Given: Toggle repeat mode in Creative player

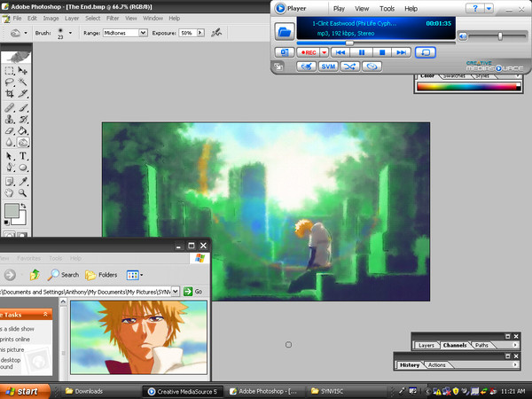Looking at the screenshot, I should [373, 66].
